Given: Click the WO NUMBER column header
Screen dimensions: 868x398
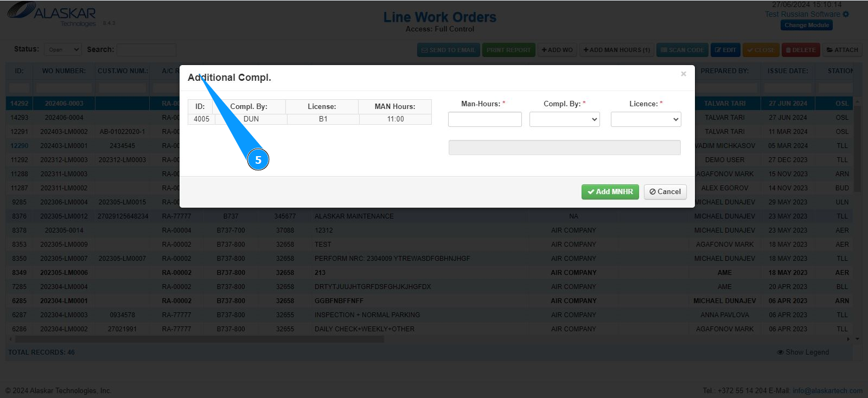Looking at the screenshot, I should (64, 71).
